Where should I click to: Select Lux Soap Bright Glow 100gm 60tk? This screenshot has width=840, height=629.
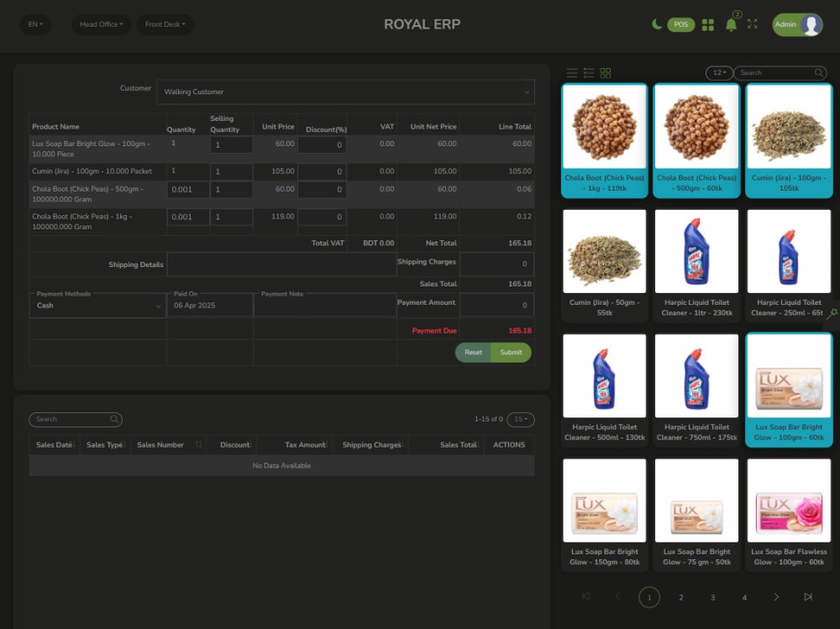[x=789, y=390]
